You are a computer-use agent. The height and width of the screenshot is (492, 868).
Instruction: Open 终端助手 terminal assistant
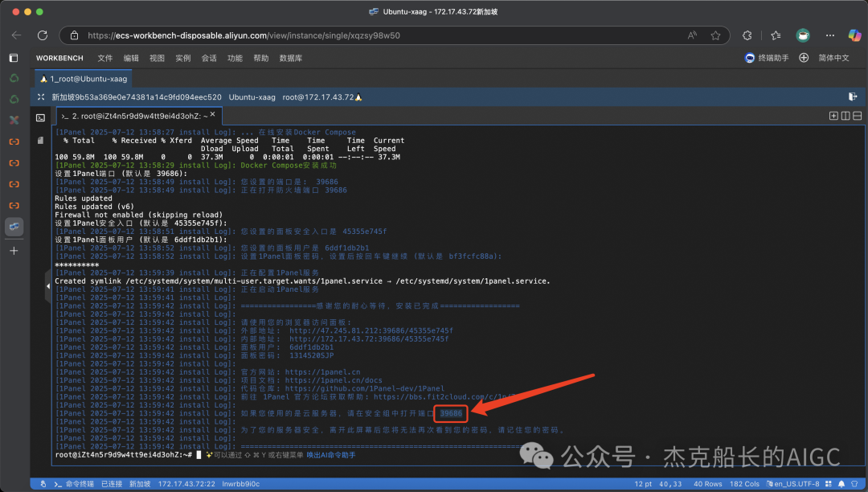click(x=767, y=58)
